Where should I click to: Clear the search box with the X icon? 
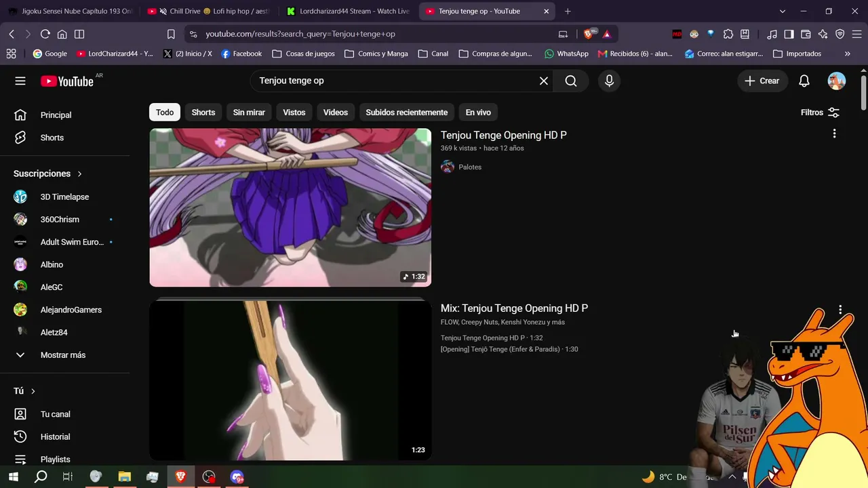click(544, 81)
